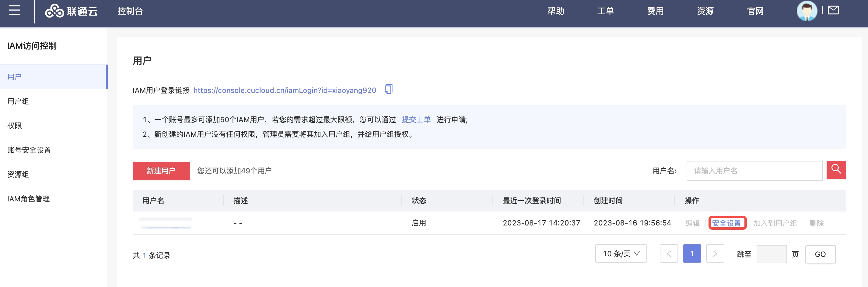Go to previous page arrow

click(669, 253)
